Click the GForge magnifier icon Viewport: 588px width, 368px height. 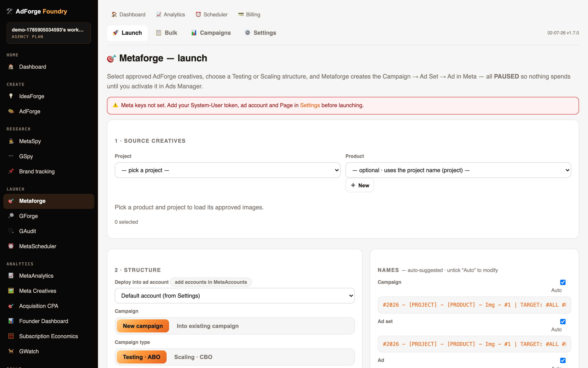pos(11,216)
